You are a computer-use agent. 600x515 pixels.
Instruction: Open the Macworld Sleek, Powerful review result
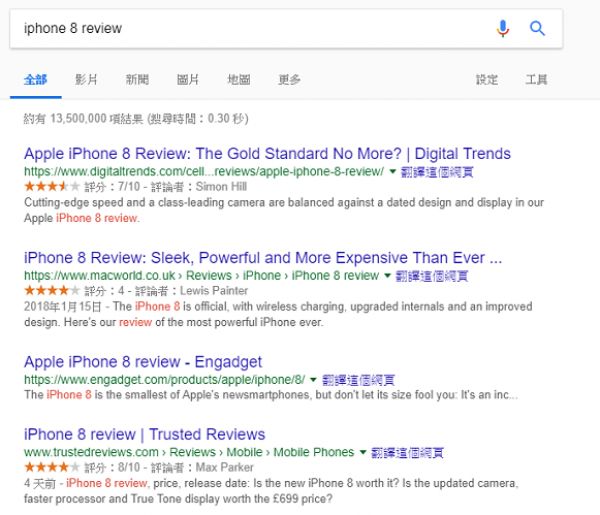pyautogui.click(x=263, y=258)
